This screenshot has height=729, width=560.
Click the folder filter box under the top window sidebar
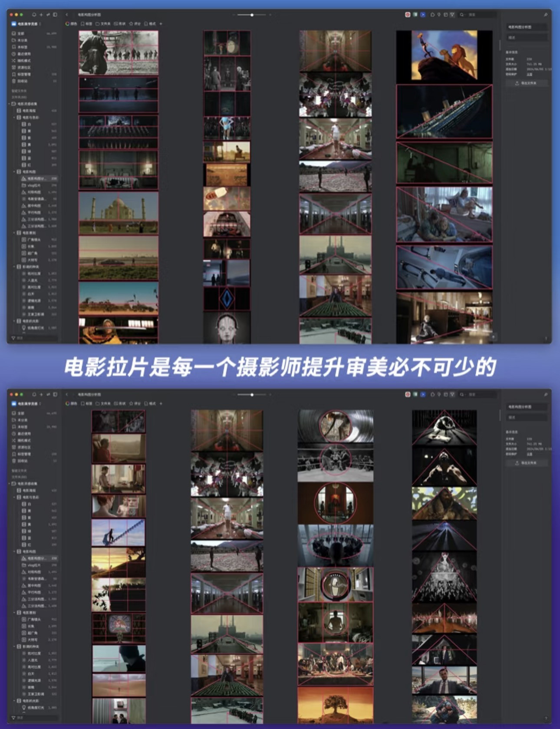(x=35, y=338)
